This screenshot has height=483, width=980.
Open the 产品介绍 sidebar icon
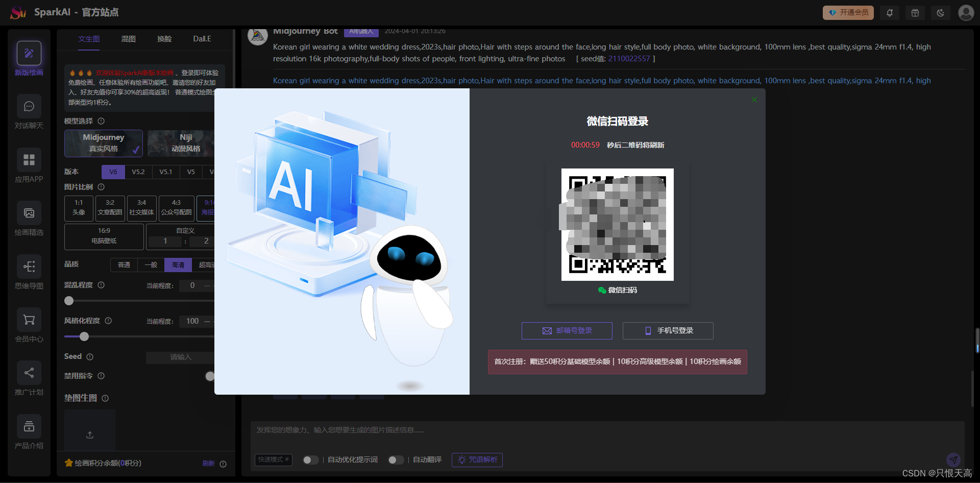tap(29, 426)
